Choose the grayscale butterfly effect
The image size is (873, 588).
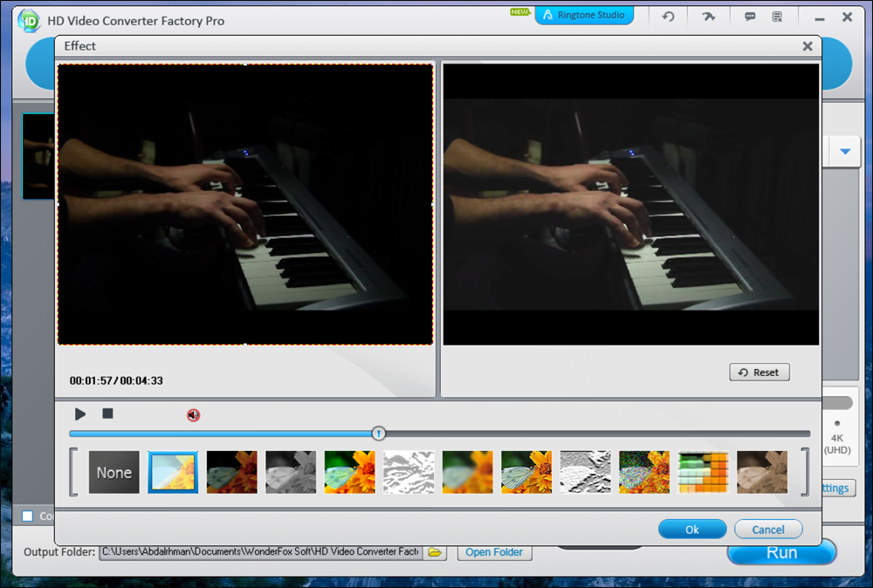pos(291,472)
